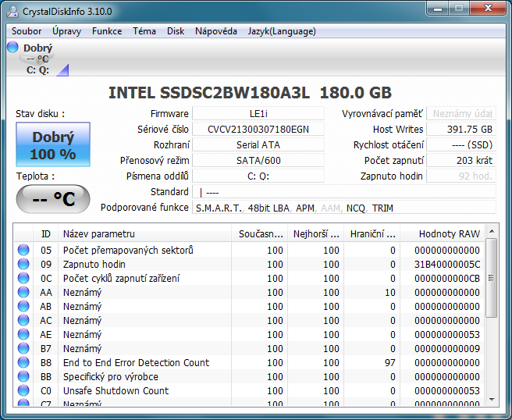Click the status orb next to attribute AA
The image size is (512, 420).
tap(23, 293)
